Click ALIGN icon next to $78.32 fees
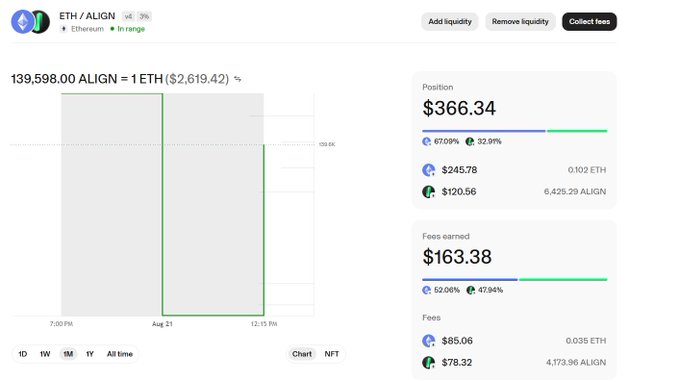The image size is (679, 382). [428, 363]
